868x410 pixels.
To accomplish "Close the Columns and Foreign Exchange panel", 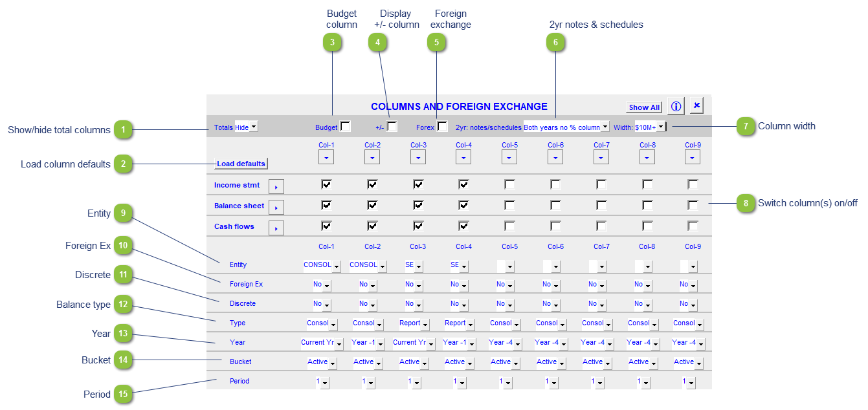I will click(x=696, y=105).
